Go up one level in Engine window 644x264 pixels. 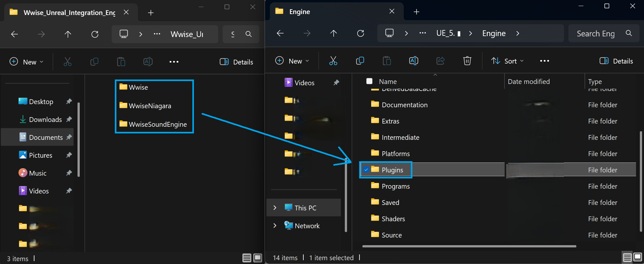point(334,33)
